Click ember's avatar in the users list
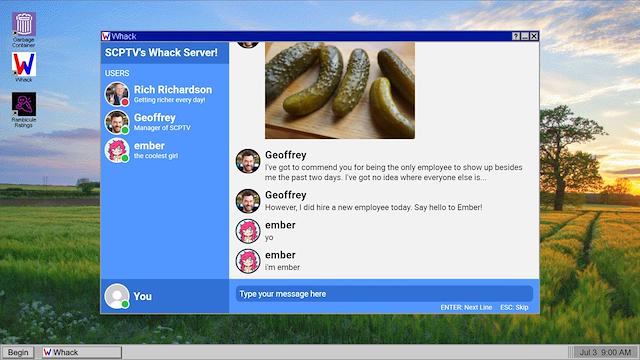 tap(117, 150)
